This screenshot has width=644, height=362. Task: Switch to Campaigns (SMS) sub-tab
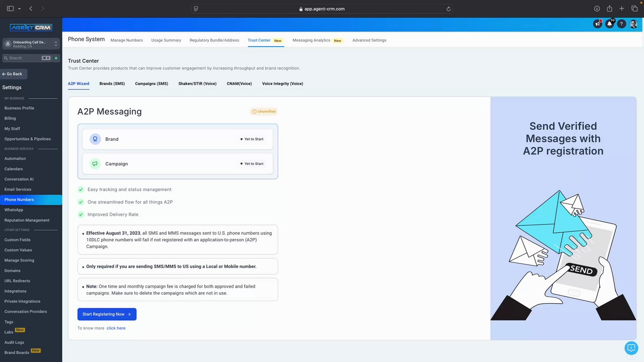click(151, 83)
